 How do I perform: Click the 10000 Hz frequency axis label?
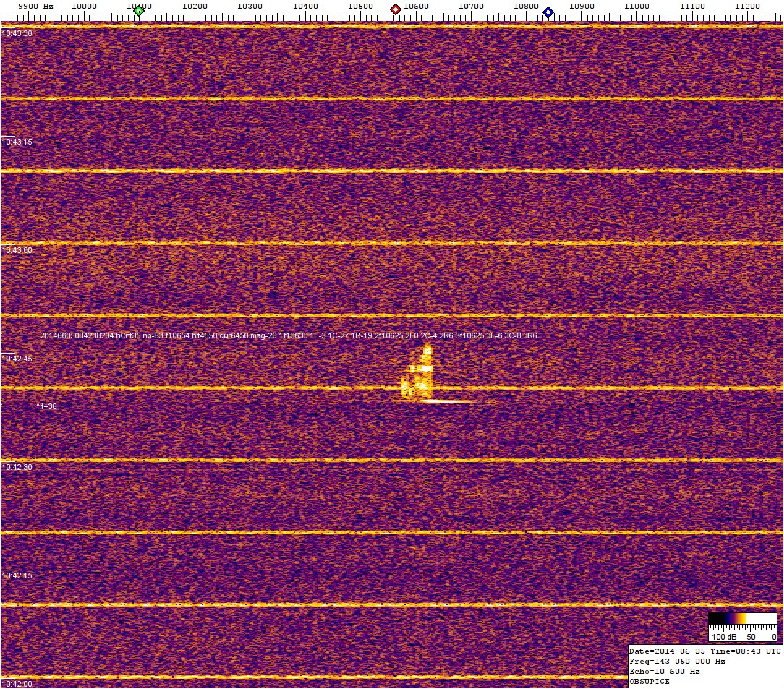pos(85,6)
